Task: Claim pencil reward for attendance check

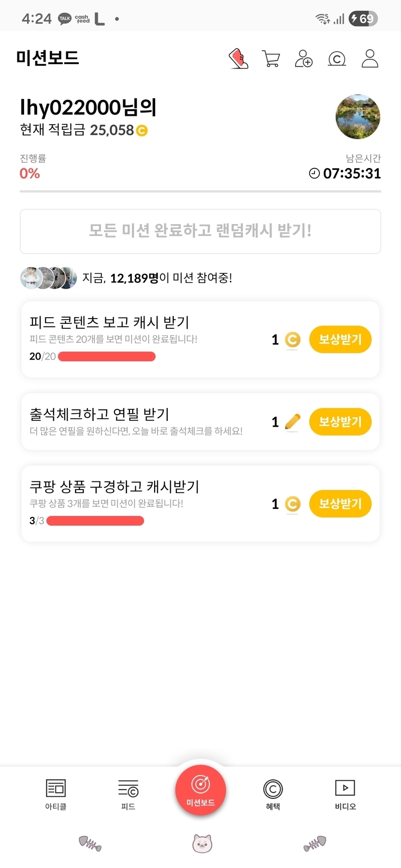Action: point(340,421)
